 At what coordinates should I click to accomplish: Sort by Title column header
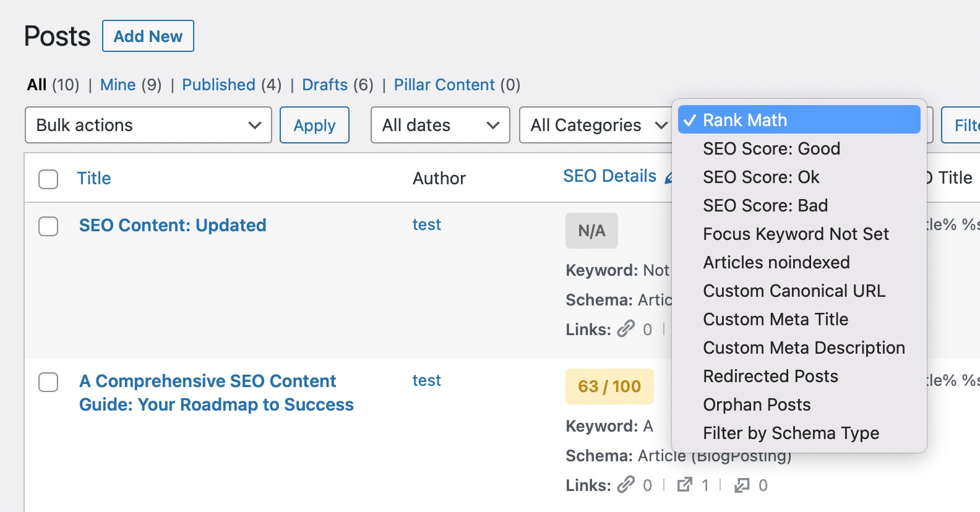click(94, 178)
